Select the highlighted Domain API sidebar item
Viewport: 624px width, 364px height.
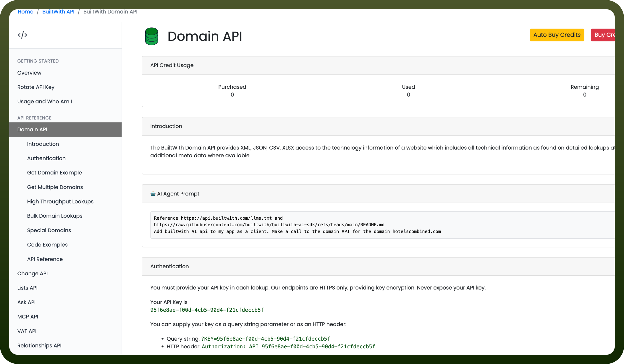65,130
